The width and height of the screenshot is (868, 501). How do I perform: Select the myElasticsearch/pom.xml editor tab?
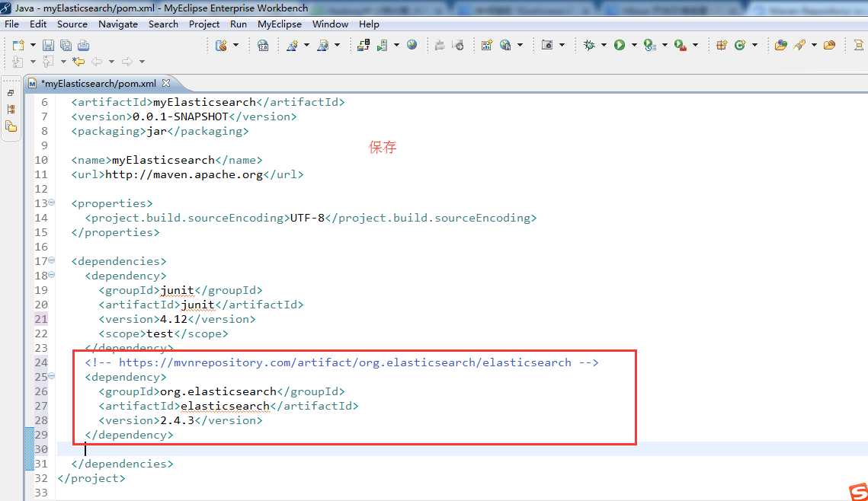coord(98,84)
